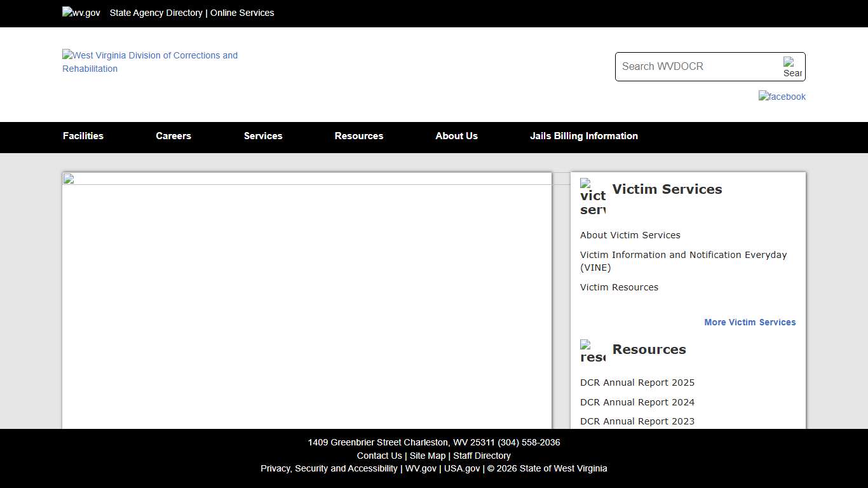This screenshot has width=868, height=488.
Task: Open the Online Services link
Action: click(242, 13)
